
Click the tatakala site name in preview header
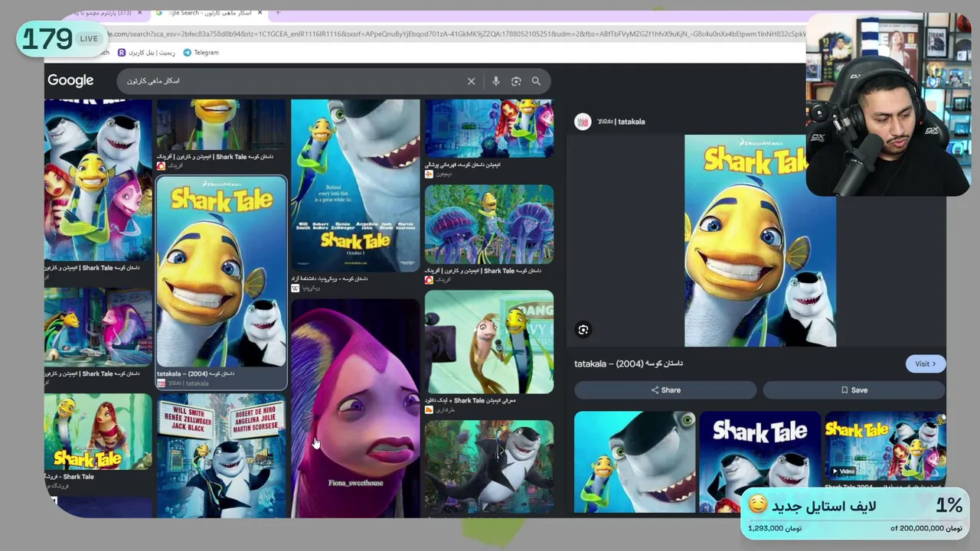[621, 122]
